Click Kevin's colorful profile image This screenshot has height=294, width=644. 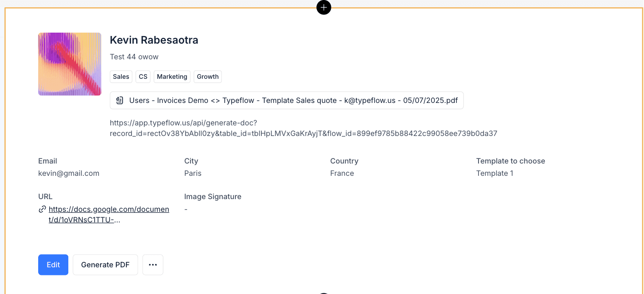70,64
